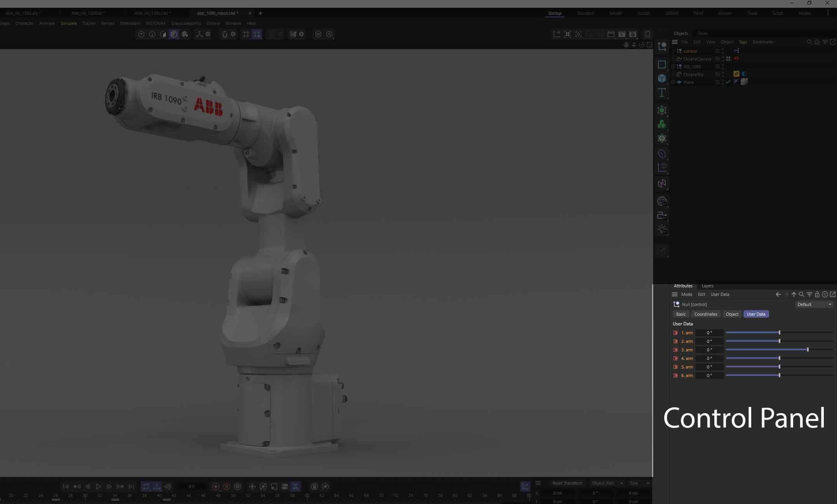Adjust the 6. arm slider
Viewport: 837px width, 504px height.
779,375
